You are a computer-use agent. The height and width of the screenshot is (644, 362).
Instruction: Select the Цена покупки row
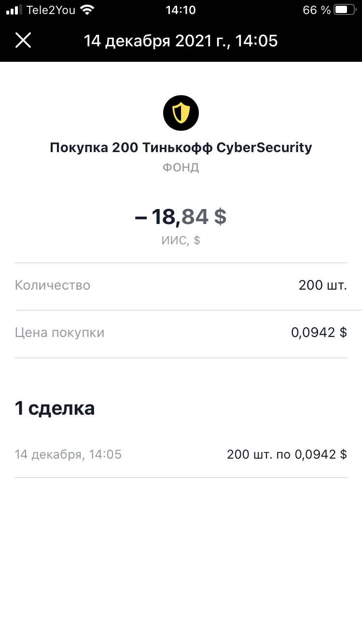click(x=181, y=333)
